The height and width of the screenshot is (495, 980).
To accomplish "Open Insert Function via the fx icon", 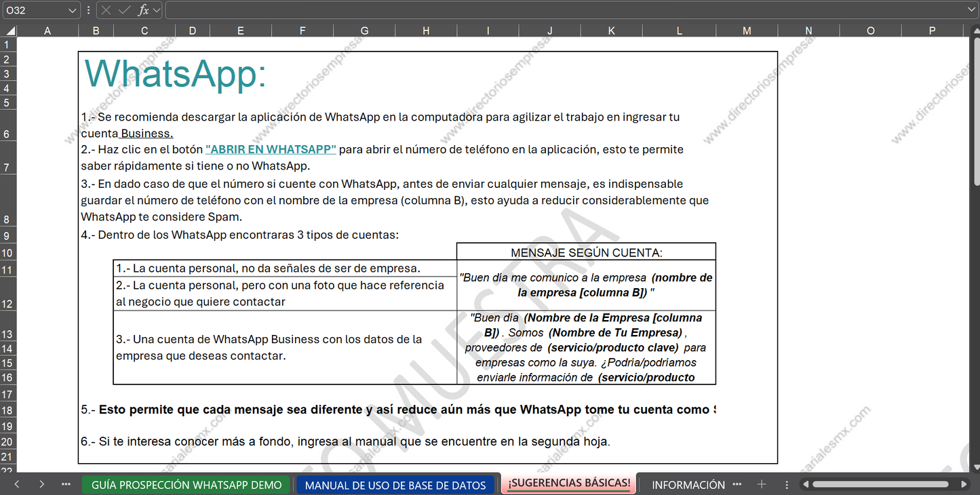I will (x=143, y=10).
